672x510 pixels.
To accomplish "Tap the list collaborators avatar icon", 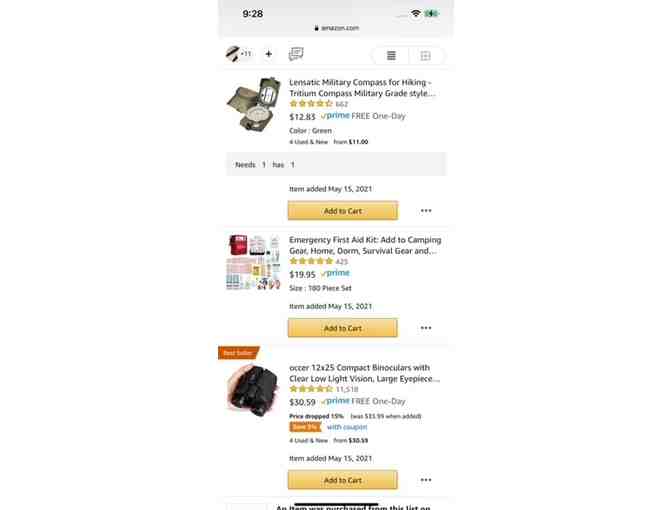I will point(238,54).
